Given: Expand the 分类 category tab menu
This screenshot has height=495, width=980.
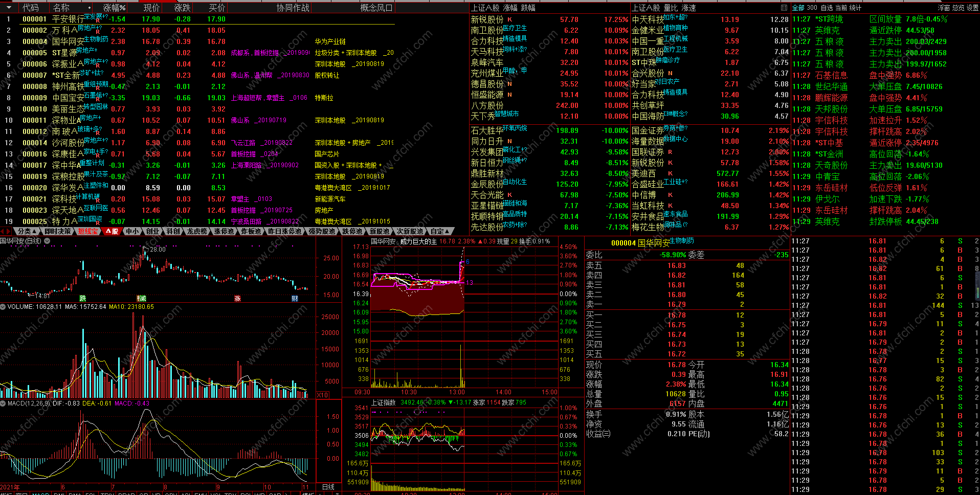Looking at the screenshot, I should point(27,231).
